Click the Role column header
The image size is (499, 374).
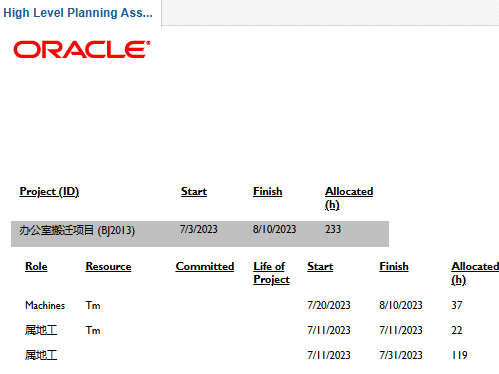(36, 266)
